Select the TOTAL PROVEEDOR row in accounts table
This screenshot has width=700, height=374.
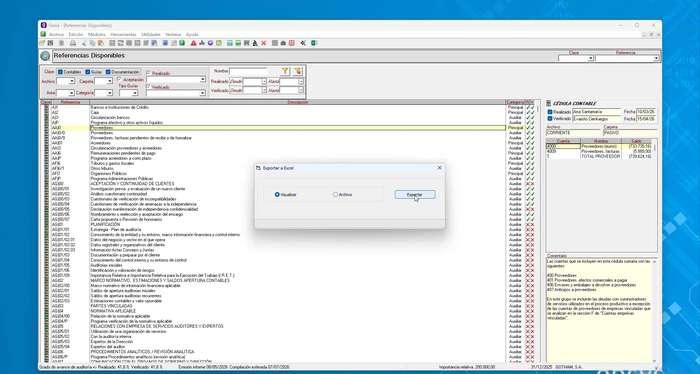click(599, 157)
